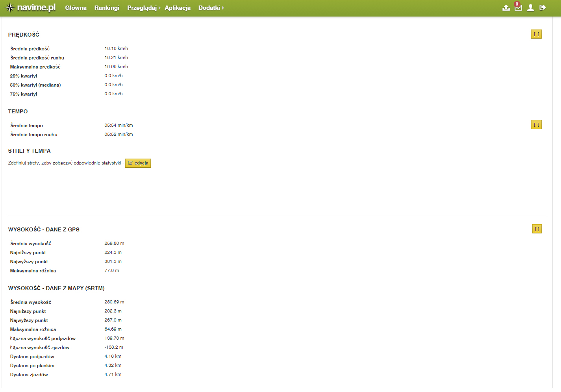Click the Maksymalna prędkość value 10.96 km/h
This screenshot has width=561, height=392.
(x=116, y=67)
